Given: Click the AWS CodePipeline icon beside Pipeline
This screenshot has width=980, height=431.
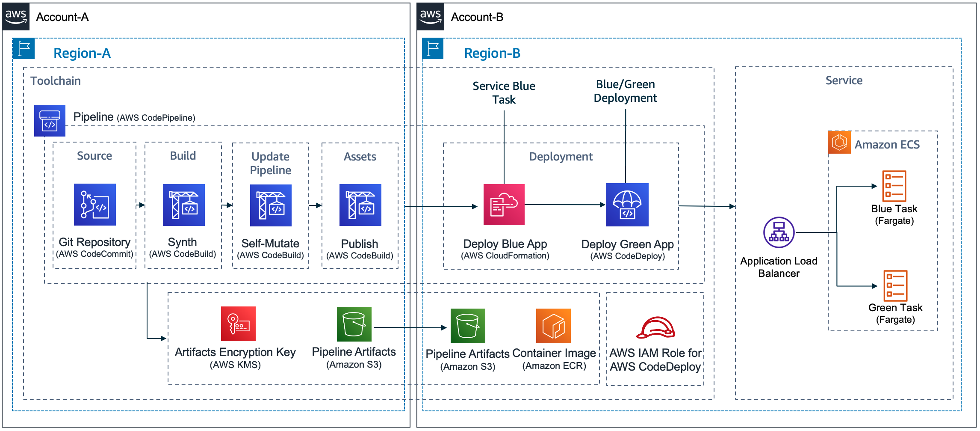Looking at the screenshot, I should (50, 121).
